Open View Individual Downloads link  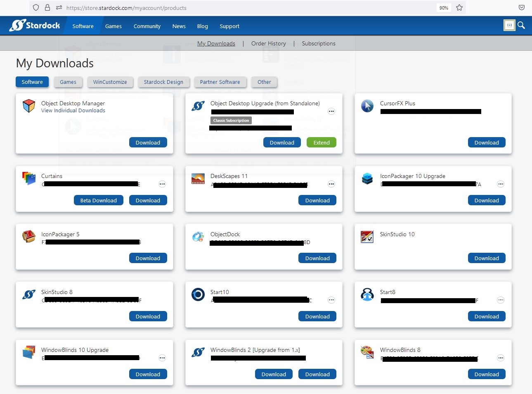tap(73, 111)
